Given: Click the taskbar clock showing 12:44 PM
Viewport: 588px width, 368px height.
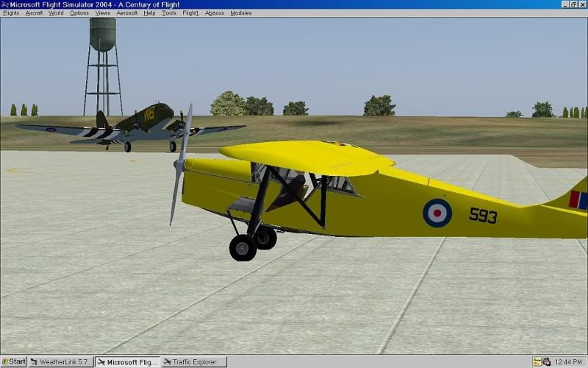Looking at the screenshot, I should point(570,361).
